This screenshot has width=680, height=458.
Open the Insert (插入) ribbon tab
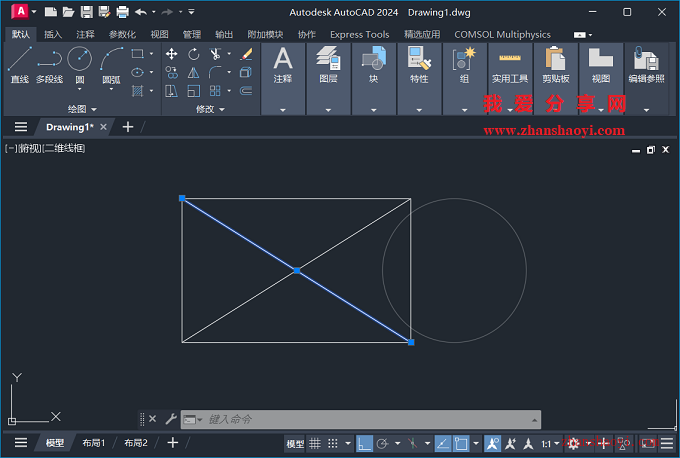coord(53,34)
